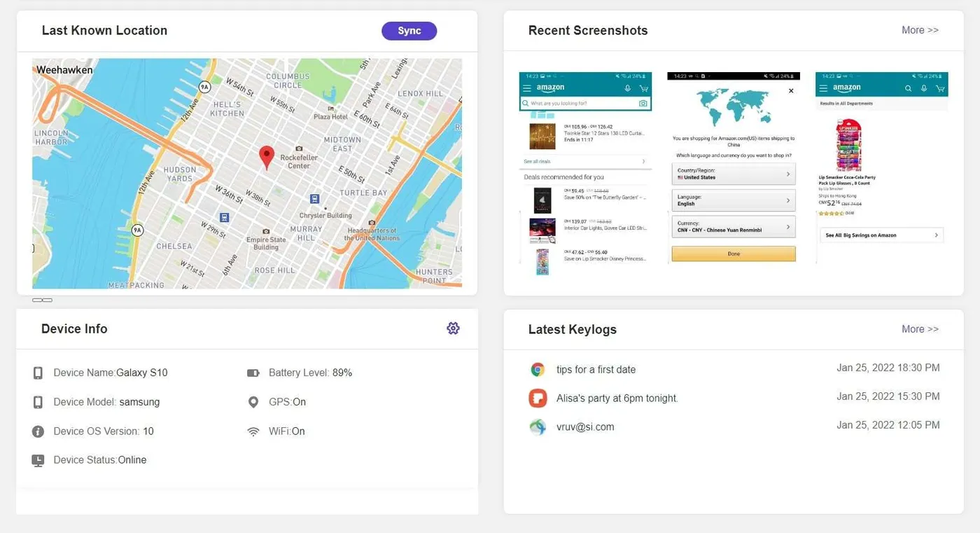This screenshot has height=533, width=980.
Task: Click Lip Smacker product image in screenshot
Action: click(848, 145)
